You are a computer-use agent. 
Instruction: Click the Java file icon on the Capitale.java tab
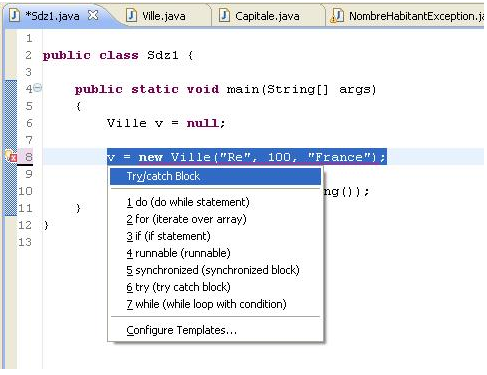coord(224,15)
